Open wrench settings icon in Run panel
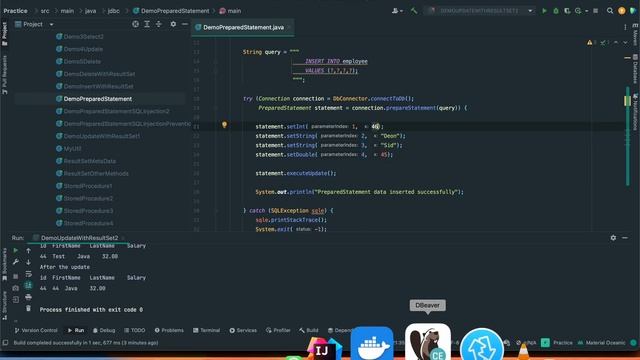 click(16, 262)
